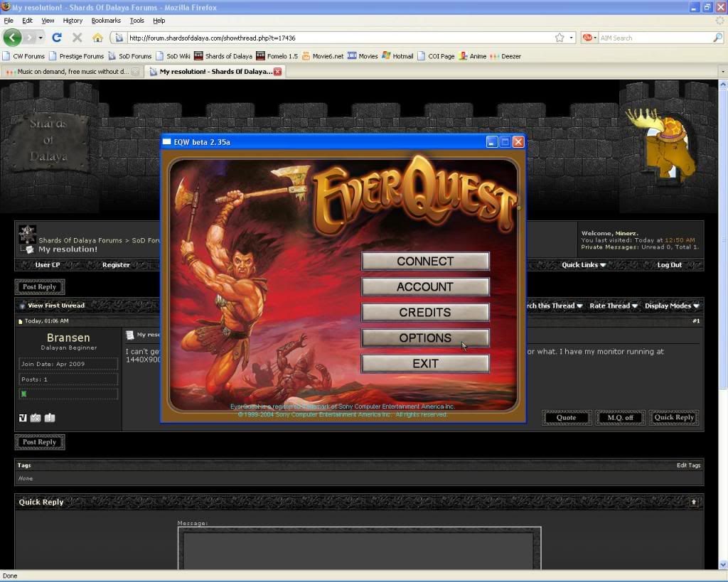Toggle multi-quote with M.Q. off button

[620, 418]
